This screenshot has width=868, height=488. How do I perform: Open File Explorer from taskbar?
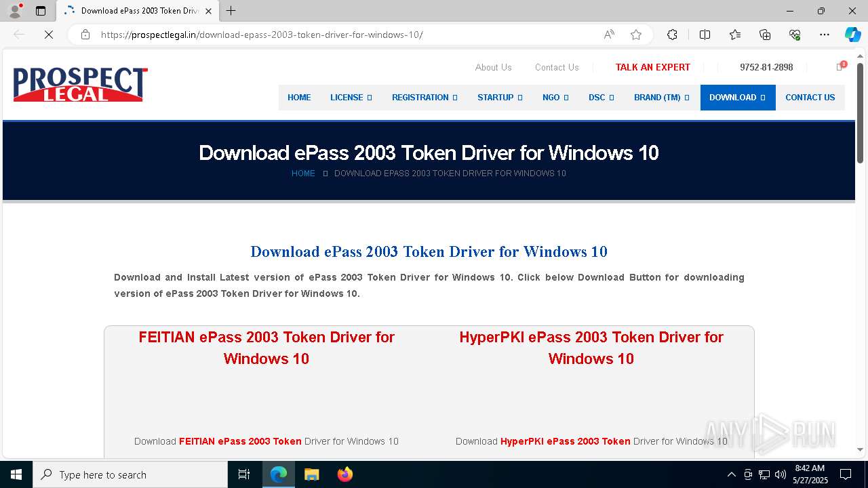[311, 474]
